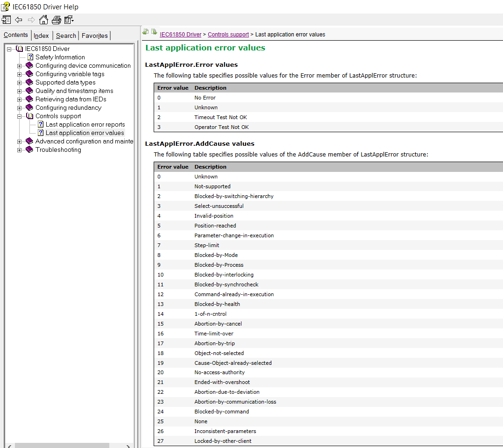This screenshot has height=448, width=503.
Task: Expand Advanced configuration and maintenance node
Action: [x=19, y=142]
